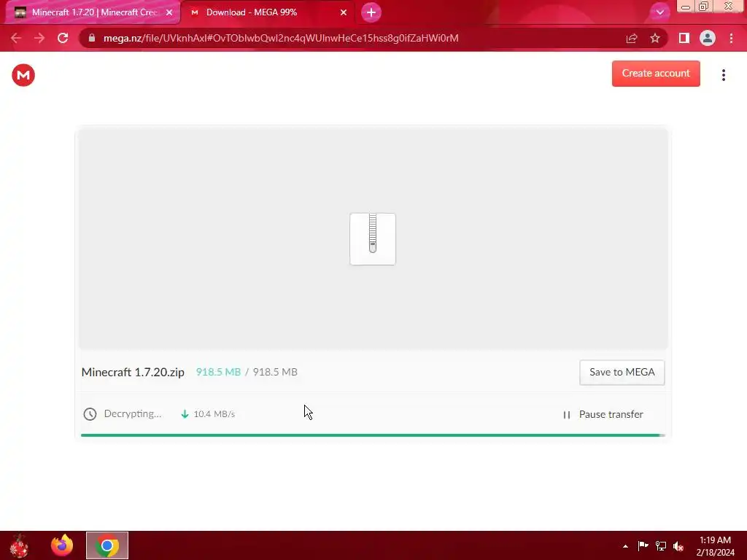The image size is (747, 560).
Task: Click the network tray icon
Action: 661,545
